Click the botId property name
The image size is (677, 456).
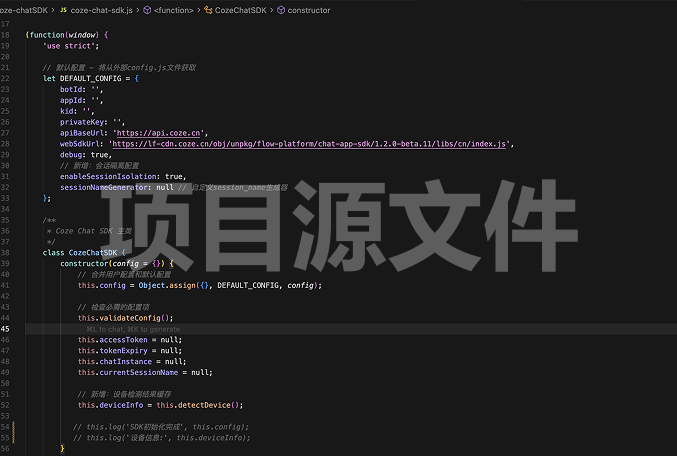71,89
